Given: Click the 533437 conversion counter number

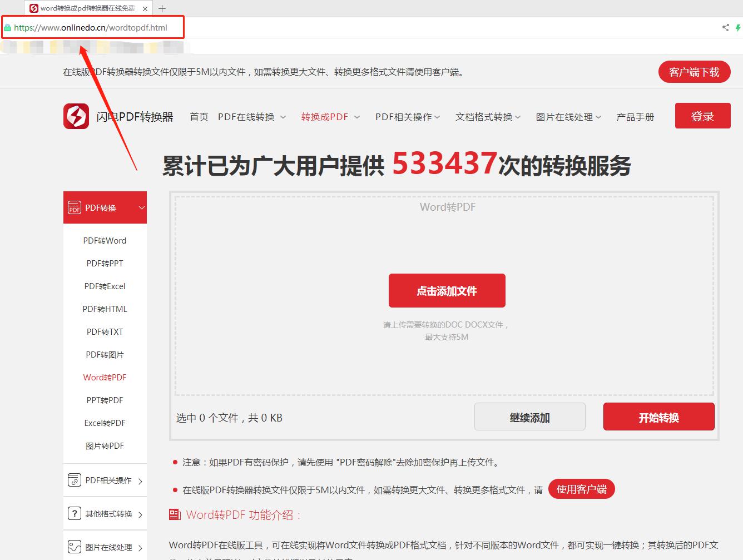Looking at the screenshot, I should click(x=444, y=163).
